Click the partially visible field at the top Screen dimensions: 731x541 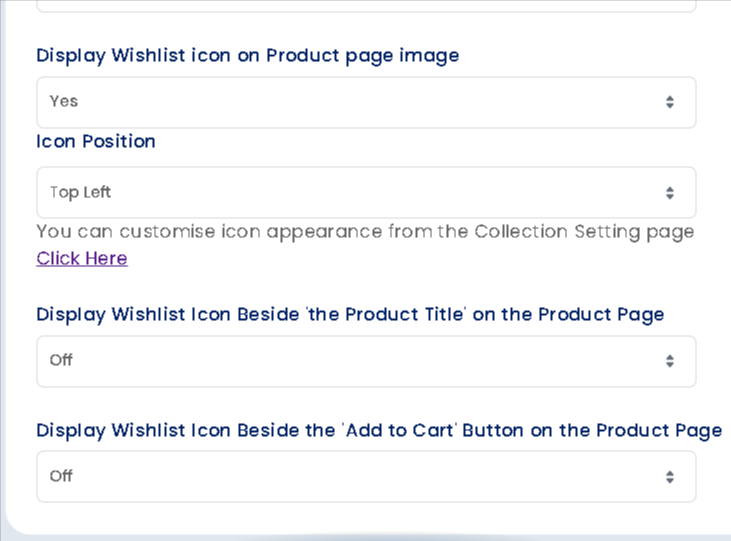coord(365,5)
